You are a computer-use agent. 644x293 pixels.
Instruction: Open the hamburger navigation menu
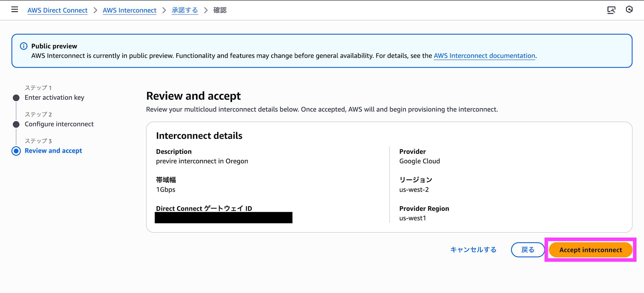point(15,10)
